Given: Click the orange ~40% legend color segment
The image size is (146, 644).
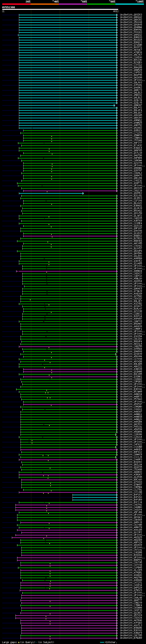Looking at the screenshot, I should (x=45, y=4).
